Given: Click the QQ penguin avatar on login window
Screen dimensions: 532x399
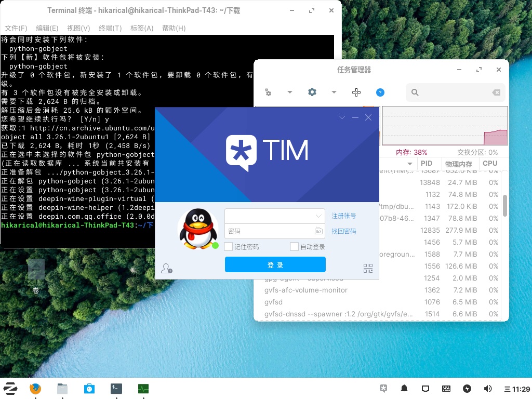Looking at the screenshot, I should click(x=197, y=229).
